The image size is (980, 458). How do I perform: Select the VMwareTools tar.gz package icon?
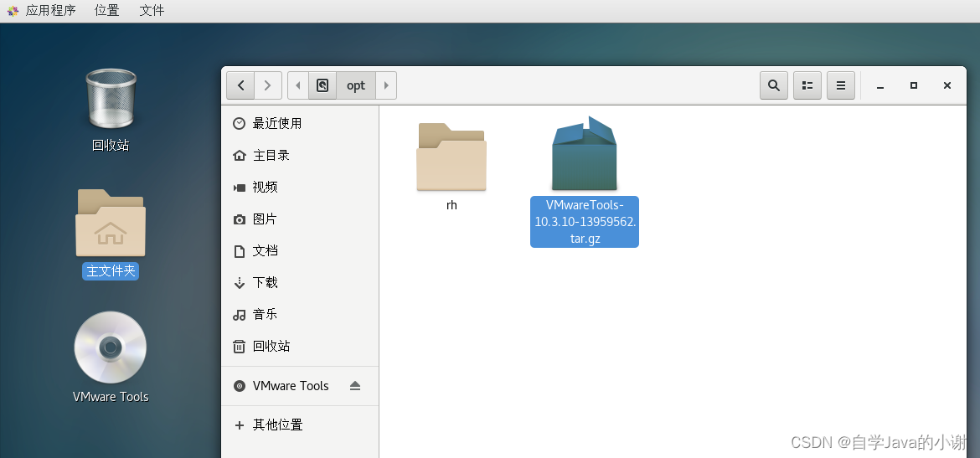[584, 153]
